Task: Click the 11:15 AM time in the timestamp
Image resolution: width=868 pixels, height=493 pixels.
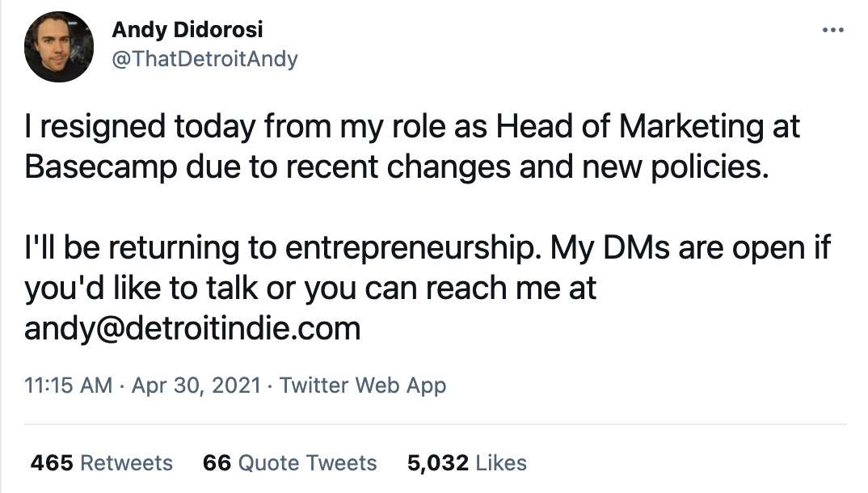Action: click(x=68, y=385)
